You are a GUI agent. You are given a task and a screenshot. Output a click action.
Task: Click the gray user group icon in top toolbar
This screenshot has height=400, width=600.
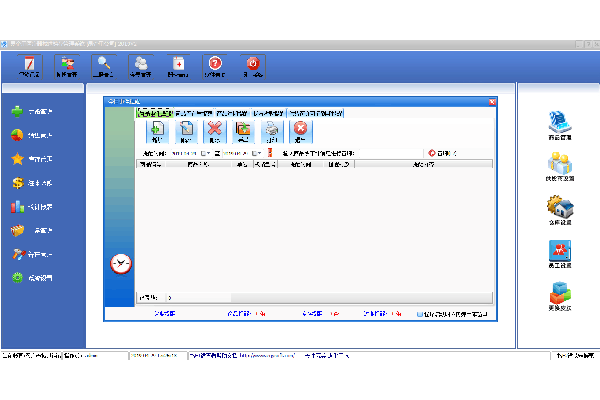(x=140, y=67)
